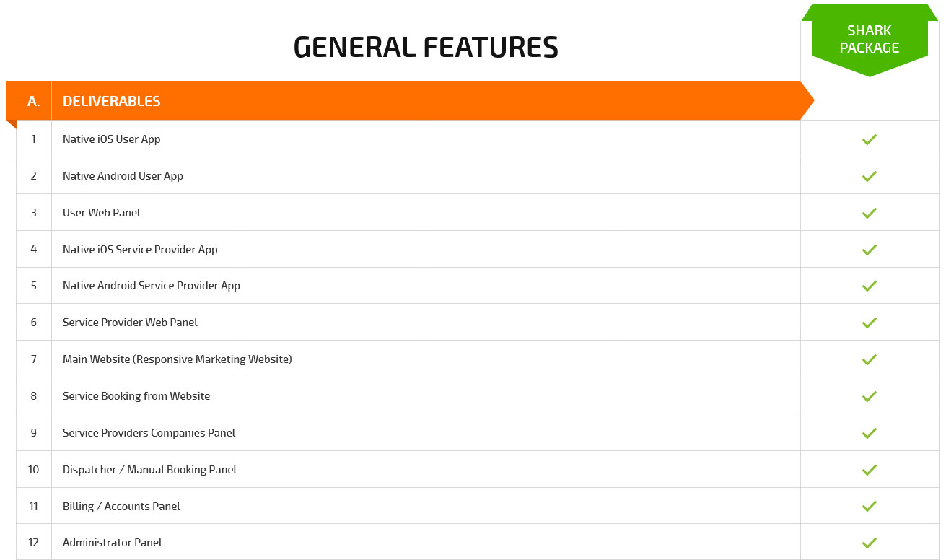The height and width of the screenshot is (560, 946).
Task: Select the Dispatcher / Manual Booking Panel checkmark
Action: [x=870, y=470]
